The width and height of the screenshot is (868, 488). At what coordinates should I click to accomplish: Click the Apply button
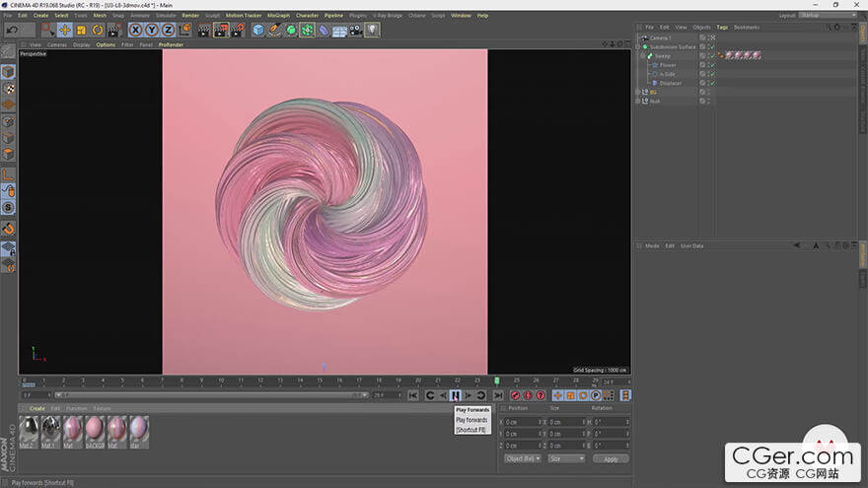point(611,458)
